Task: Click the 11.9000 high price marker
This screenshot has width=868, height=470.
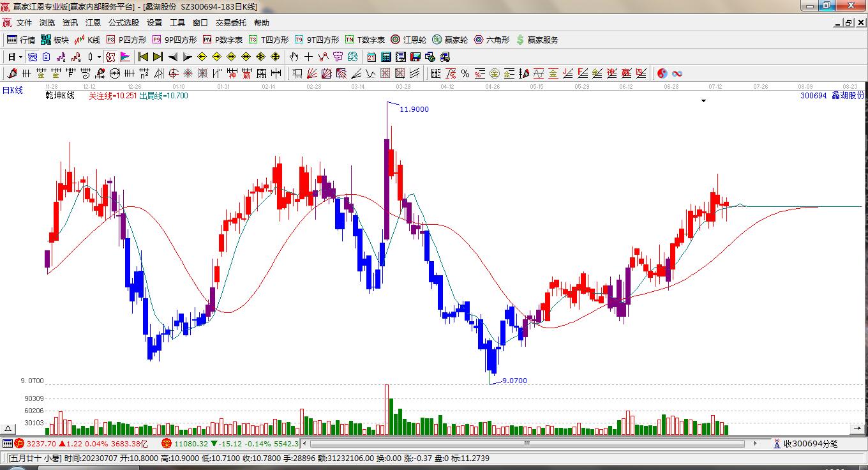Action: 414,109
